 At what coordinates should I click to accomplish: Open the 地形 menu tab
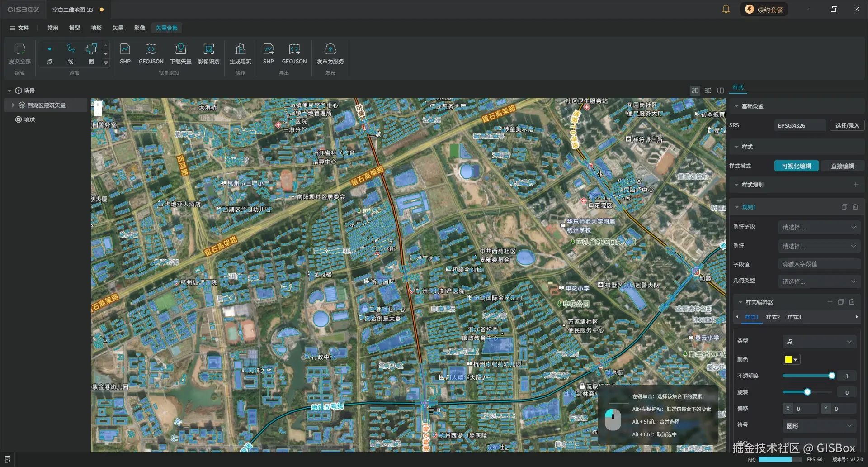click(96, 28)
